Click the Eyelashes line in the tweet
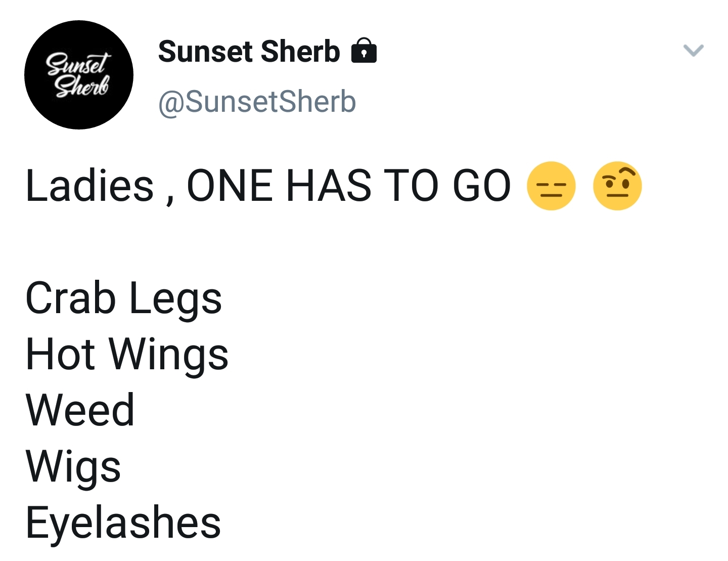 [x=123, y=524]
